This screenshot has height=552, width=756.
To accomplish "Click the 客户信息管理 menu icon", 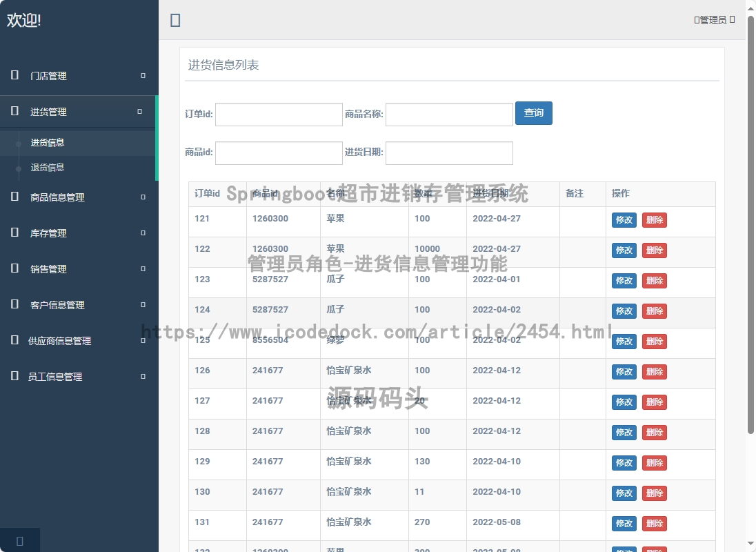I will [14, 304].
